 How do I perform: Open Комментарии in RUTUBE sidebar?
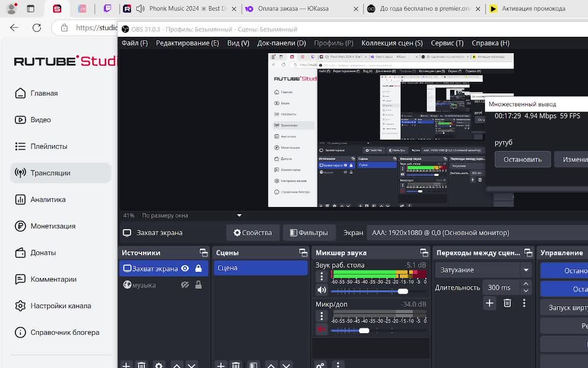click(x=45, y=280)
